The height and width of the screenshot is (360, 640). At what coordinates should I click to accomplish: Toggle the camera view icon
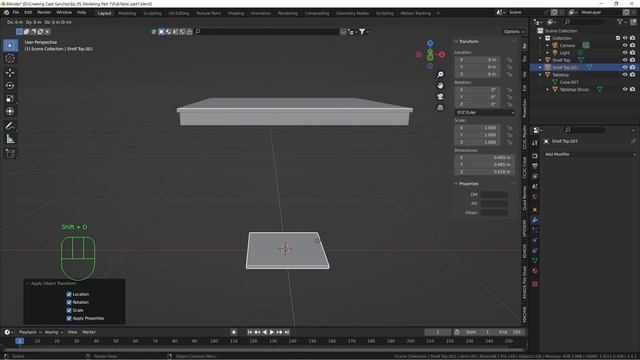pos(440,96)
